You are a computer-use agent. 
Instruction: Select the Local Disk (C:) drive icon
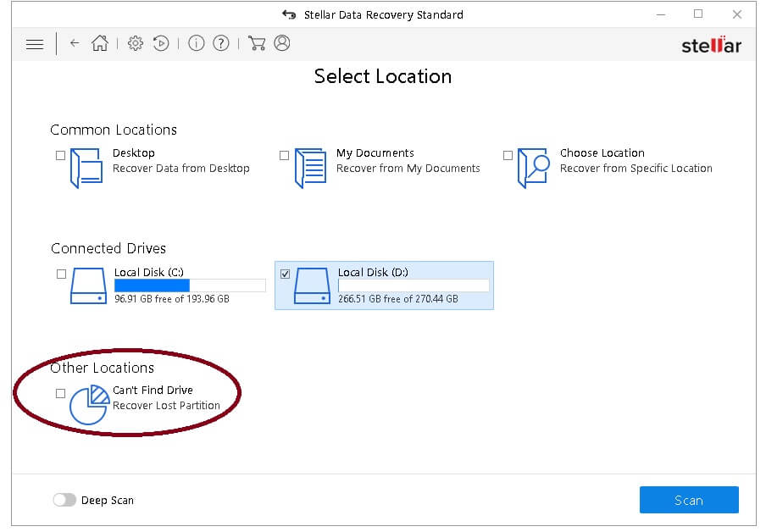click(88, 285)
